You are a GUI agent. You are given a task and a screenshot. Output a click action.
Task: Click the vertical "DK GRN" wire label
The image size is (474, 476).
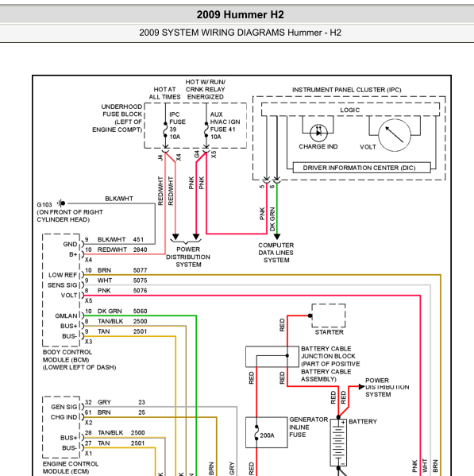[272, 219]
